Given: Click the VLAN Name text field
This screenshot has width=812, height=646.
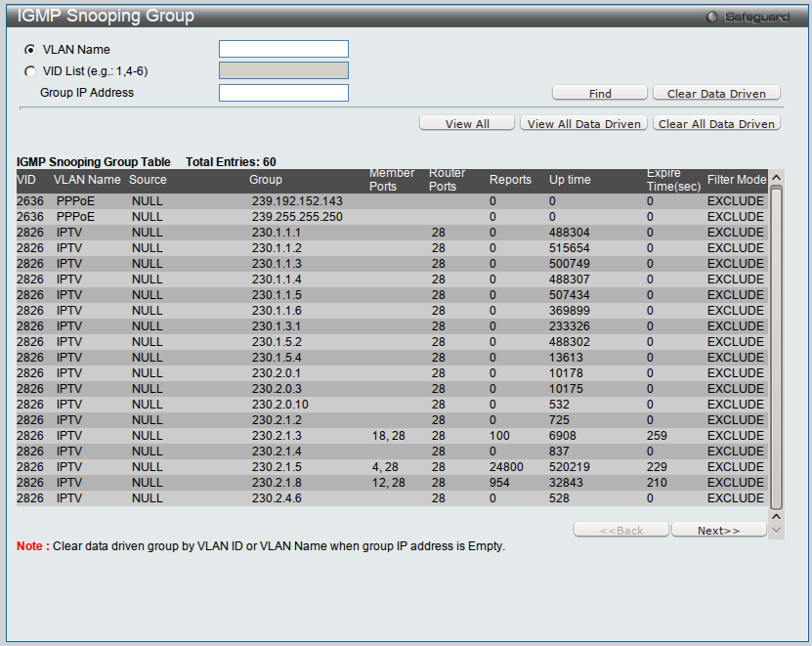Looking at the screenshot, I should 283,50.
